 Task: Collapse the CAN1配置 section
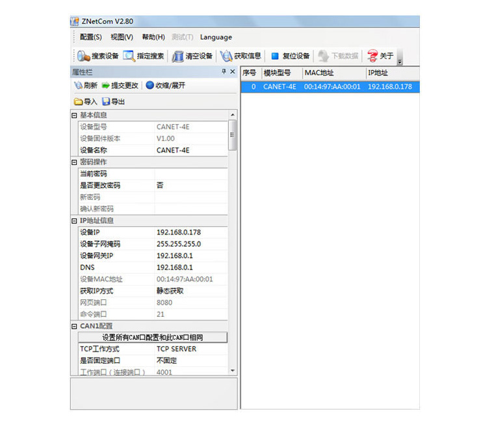[74, 326]
